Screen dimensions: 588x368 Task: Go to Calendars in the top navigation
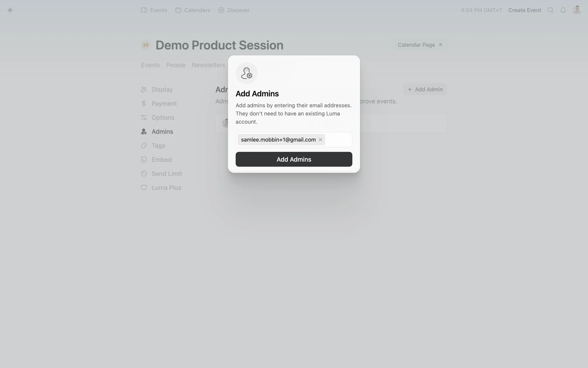tap(193, 10)
